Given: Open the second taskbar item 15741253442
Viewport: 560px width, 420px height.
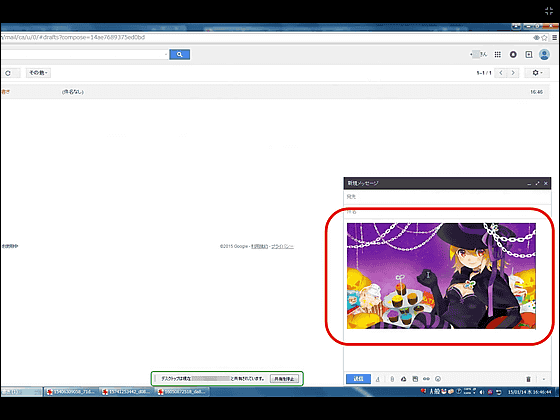Looking at the screenshot, I should point(127,392).
